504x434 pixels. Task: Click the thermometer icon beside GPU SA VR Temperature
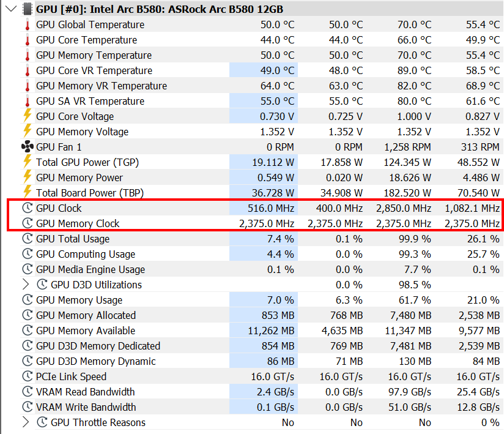coord(28,101)
